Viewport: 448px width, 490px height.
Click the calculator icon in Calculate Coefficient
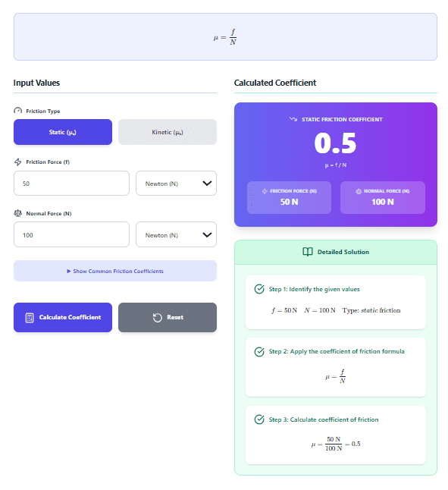[x=30, y=318]
